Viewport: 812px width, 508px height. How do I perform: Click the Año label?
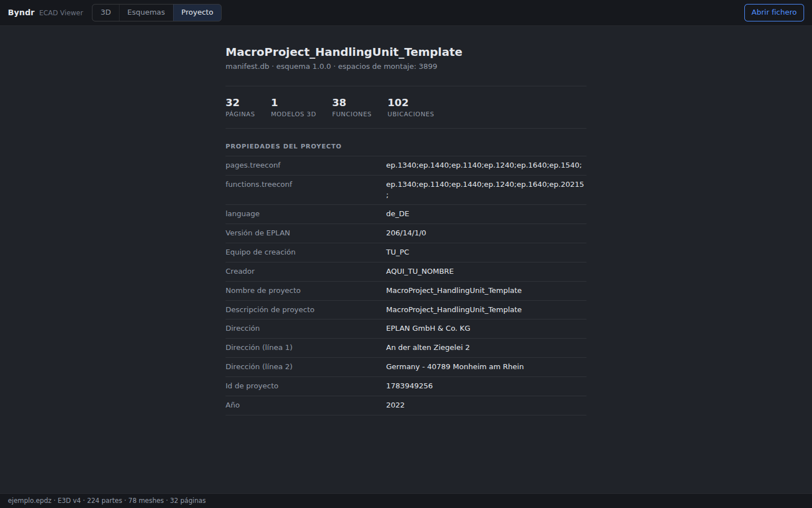coord(233,405)
